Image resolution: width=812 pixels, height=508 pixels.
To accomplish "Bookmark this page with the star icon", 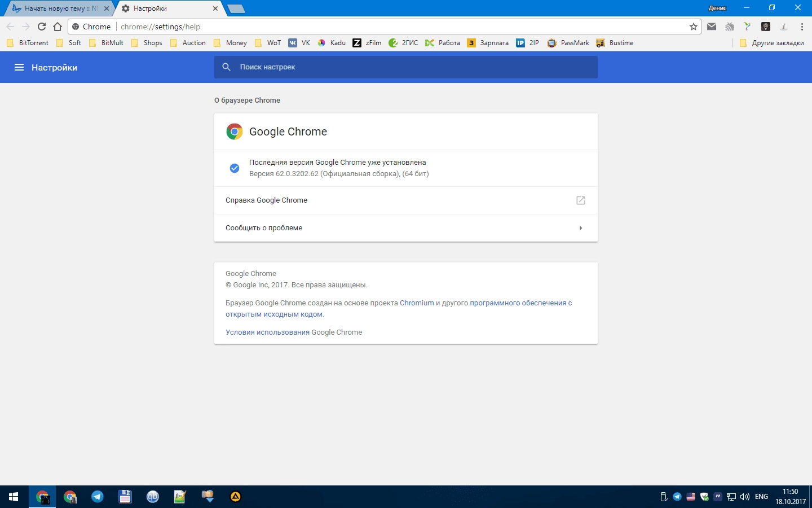I will [694, 27].
